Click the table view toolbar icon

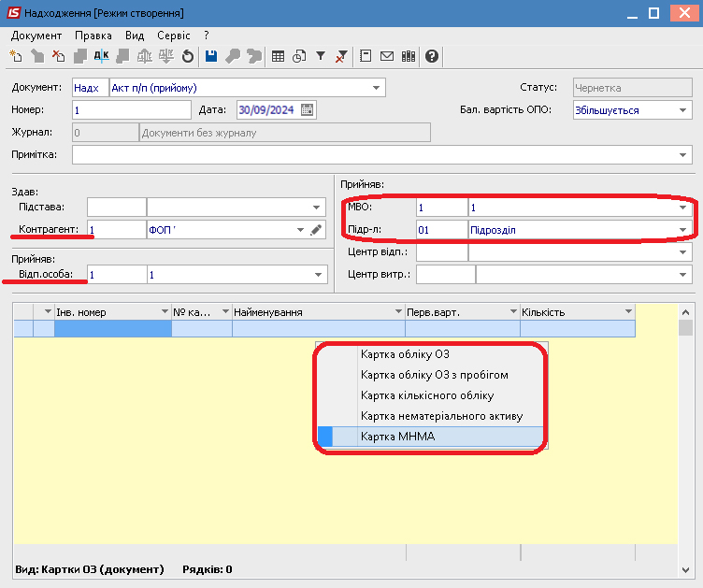coord(278,56)
